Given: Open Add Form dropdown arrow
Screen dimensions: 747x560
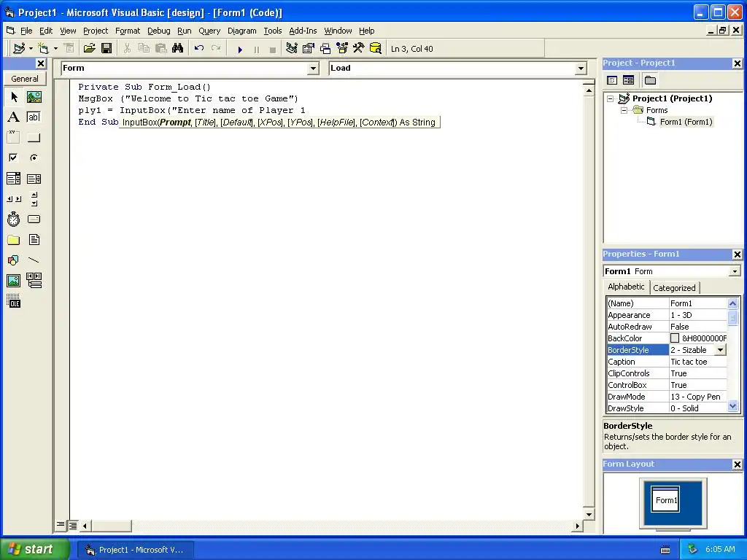Looking at the screenshot, I should [55, 49].
